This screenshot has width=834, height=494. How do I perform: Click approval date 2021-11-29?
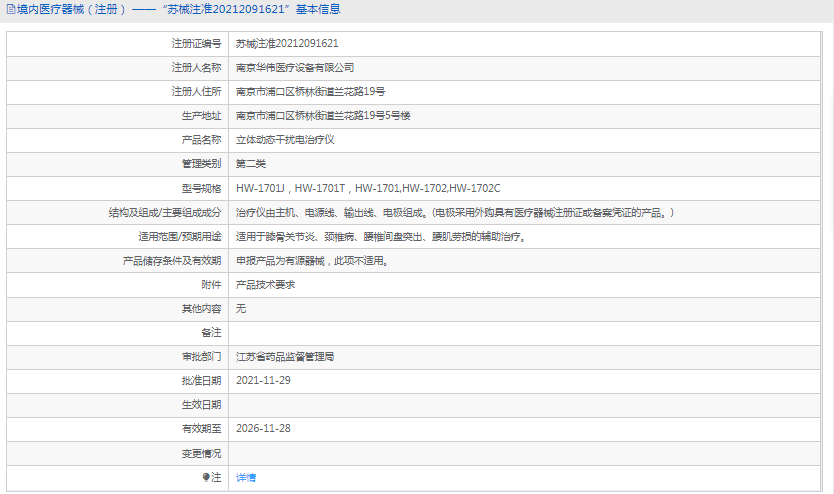pyautogui.click(x=263, y=381)
